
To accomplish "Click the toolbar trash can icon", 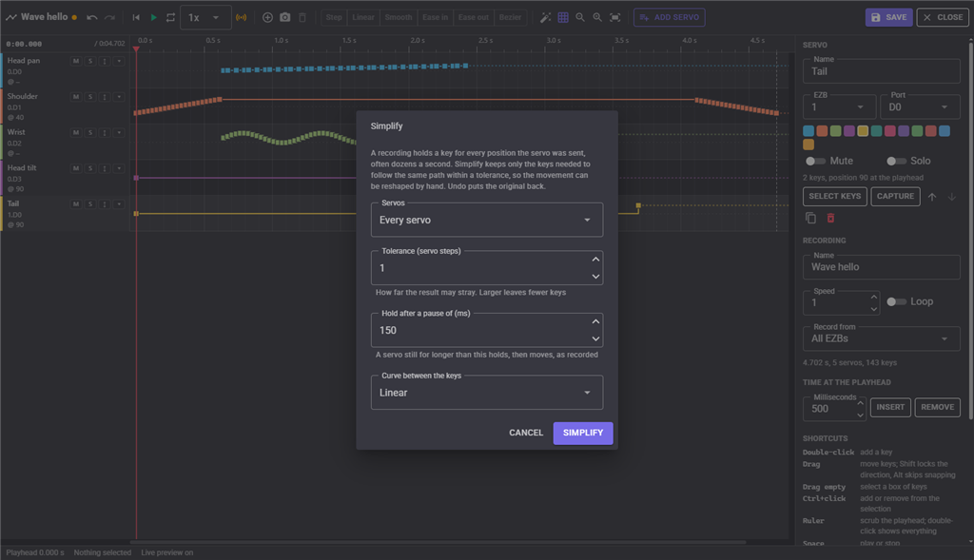I will tap(302, 17).
